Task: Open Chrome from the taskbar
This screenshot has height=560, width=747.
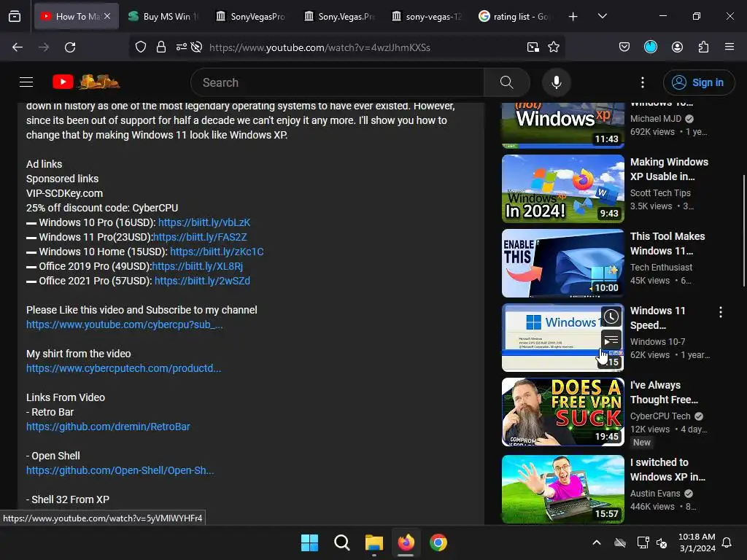Action: pyautogui.click(x=438, y=542)
